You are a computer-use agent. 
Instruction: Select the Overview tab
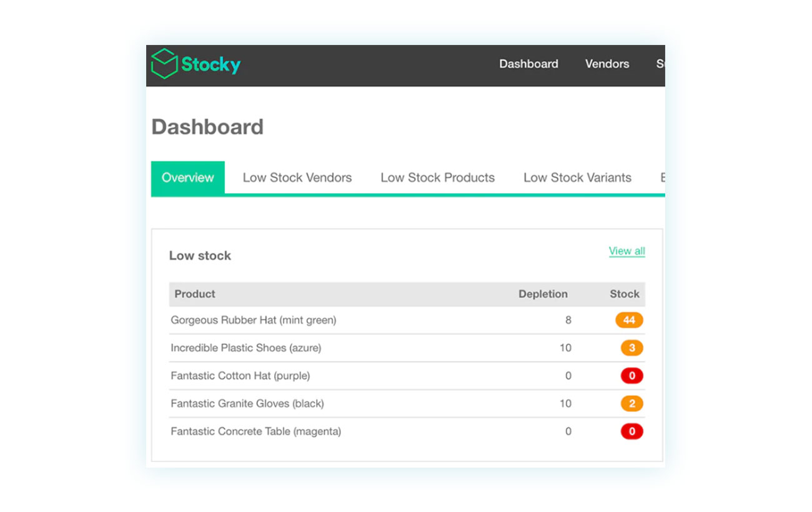tap(188, 177)
